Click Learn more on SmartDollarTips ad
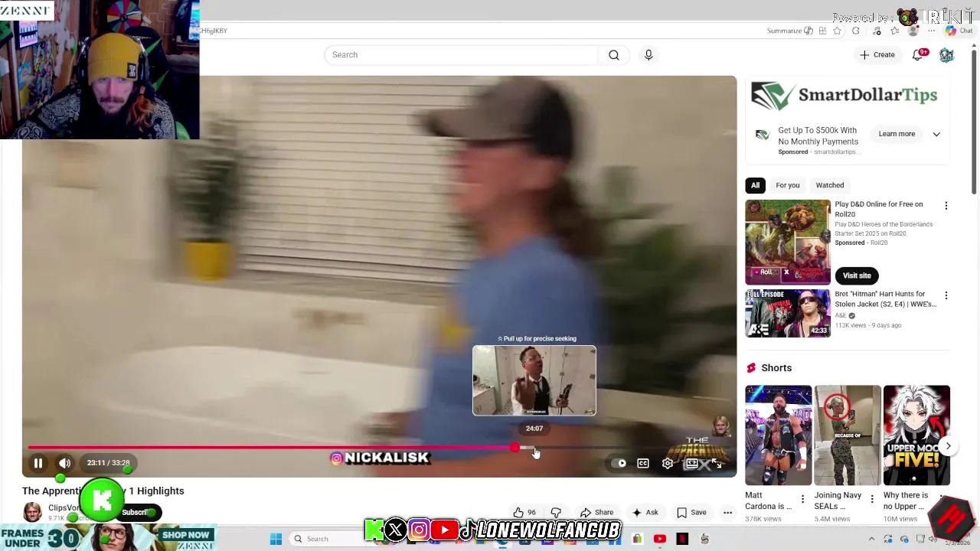Viewport: 980px width, 551px height. point(897,134)
